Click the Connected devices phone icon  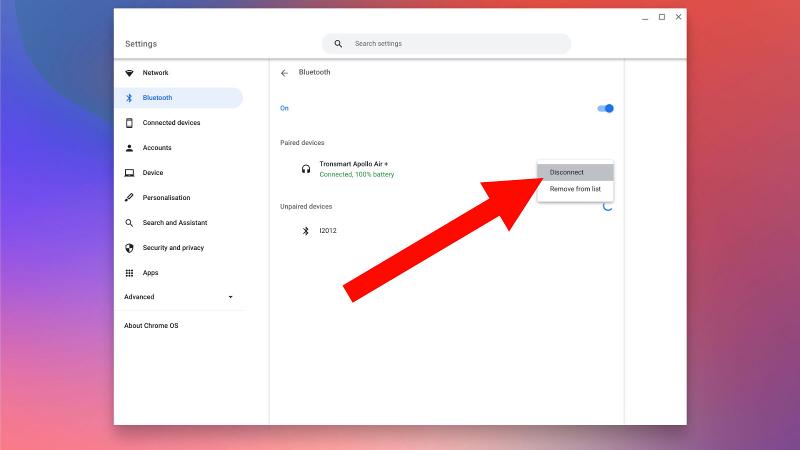click(130, 123)
